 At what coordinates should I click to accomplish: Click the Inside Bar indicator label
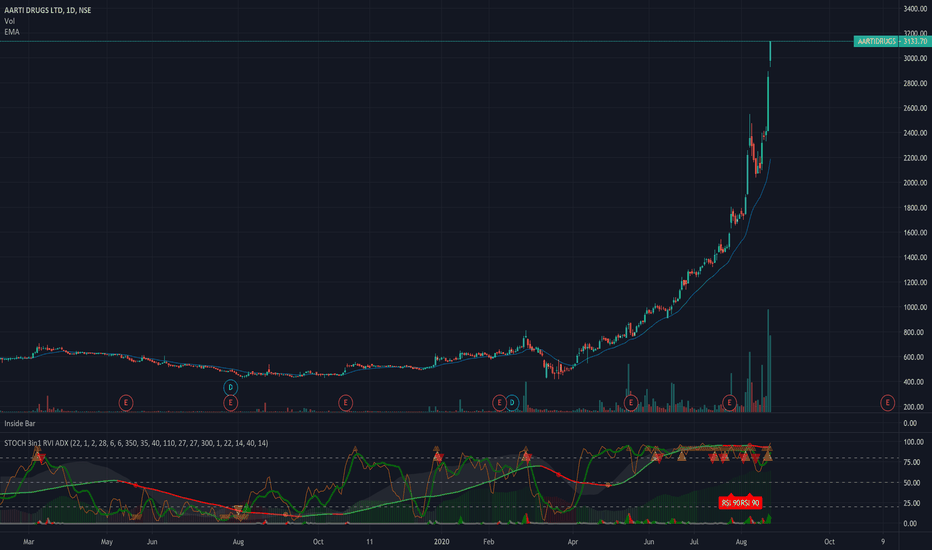pyautogui.click(x=20, y=423)
